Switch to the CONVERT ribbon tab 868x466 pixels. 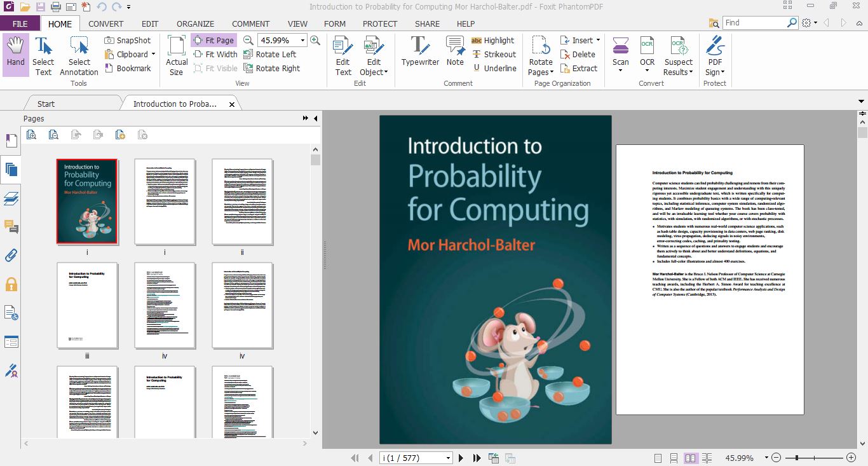click(x=106, y=24)
